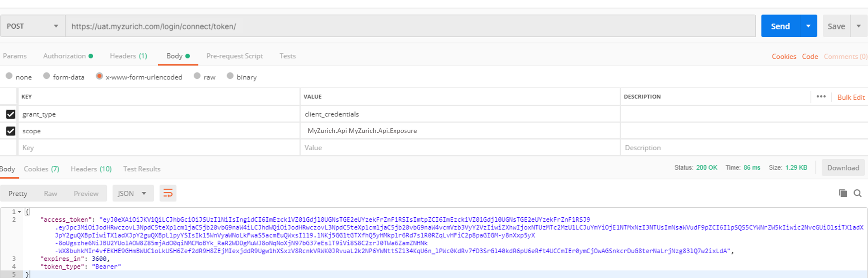This screenshot has width=868, height=278.
Task: Open the POST method dropdown
Action: click(33, 26)
